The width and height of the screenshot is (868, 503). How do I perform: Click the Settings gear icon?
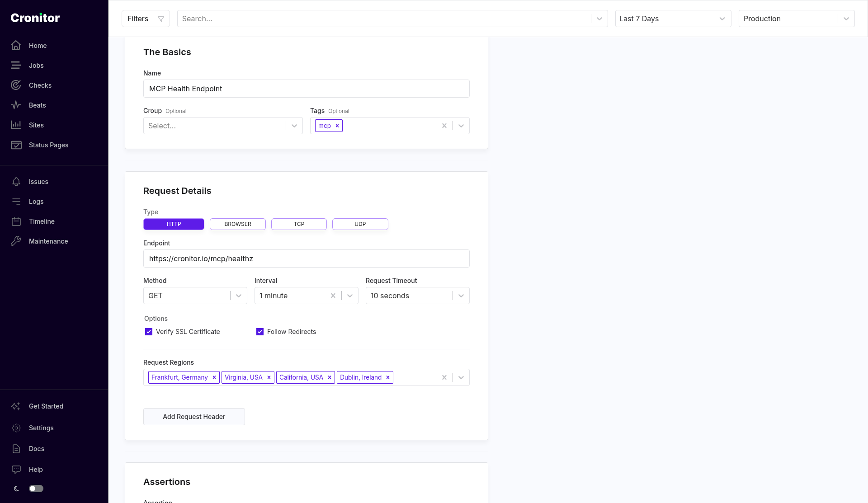(x=16, y=428)
